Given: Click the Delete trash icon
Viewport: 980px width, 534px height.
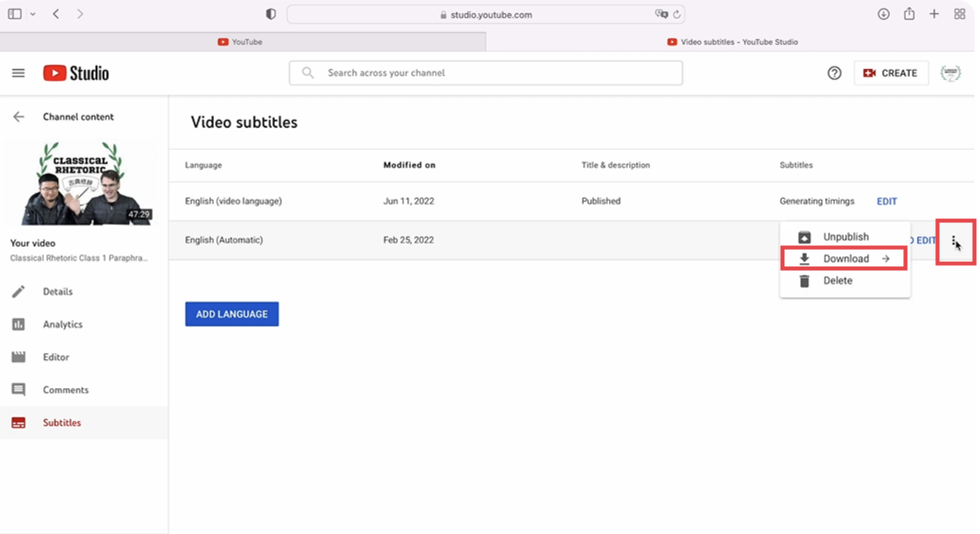Looking at the screenshot, I should 804,281.
